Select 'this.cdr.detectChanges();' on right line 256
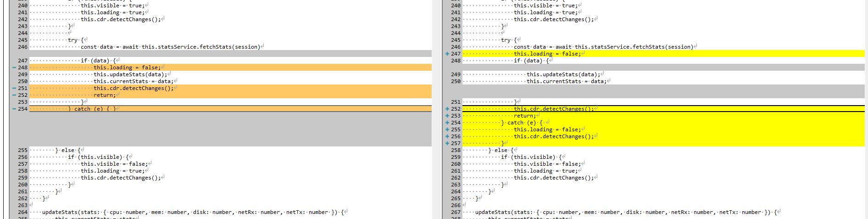The height and width of the screenshot is (219, 868). tap(554, 136)
